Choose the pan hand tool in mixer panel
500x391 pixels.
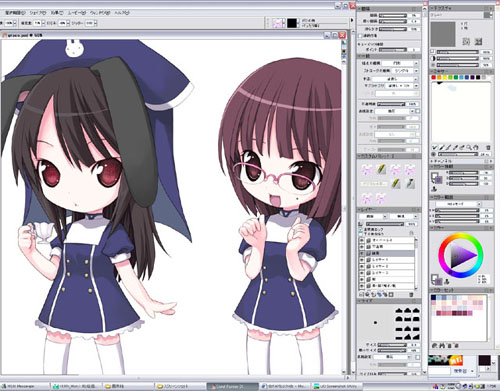(476, 147)
